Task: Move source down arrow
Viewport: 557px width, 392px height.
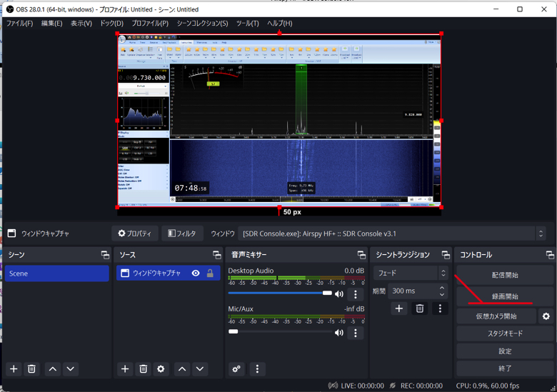Action: pyautogui.click(x=200, y=369)
